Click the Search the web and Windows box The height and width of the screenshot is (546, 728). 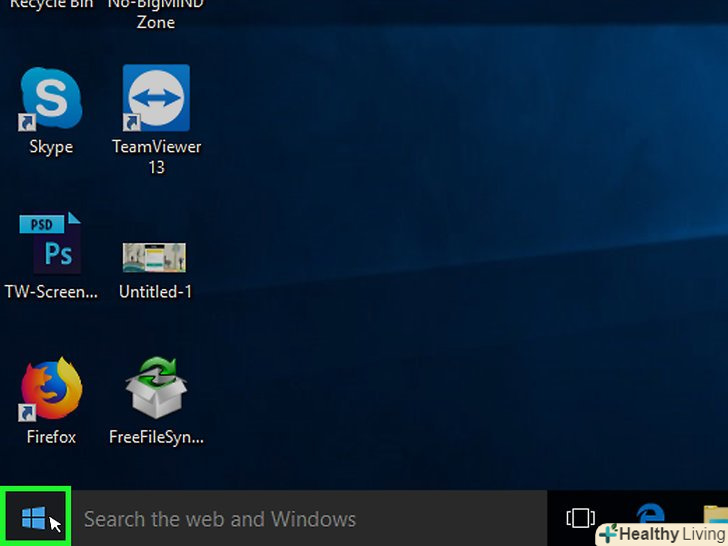pos(309,519)
